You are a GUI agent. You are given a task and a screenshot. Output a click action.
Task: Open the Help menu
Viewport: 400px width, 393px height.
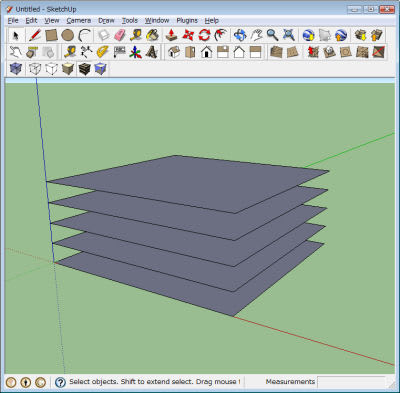tap(212, 21)
